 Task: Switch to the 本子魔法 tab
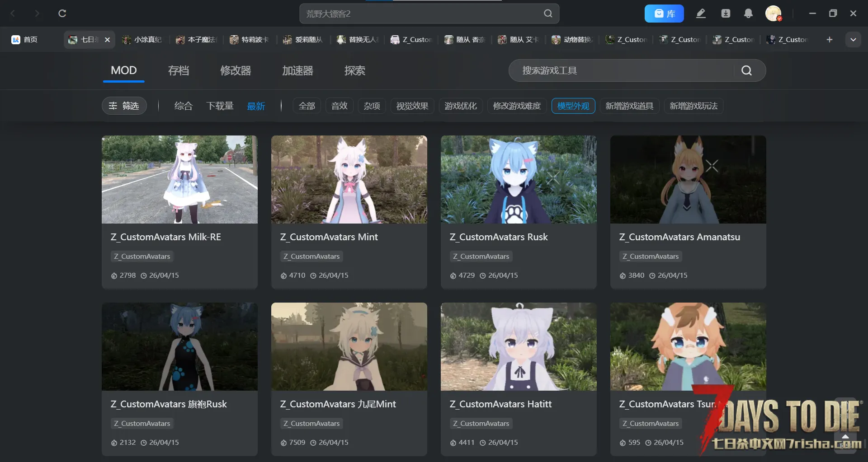click(x=198, y=40)
